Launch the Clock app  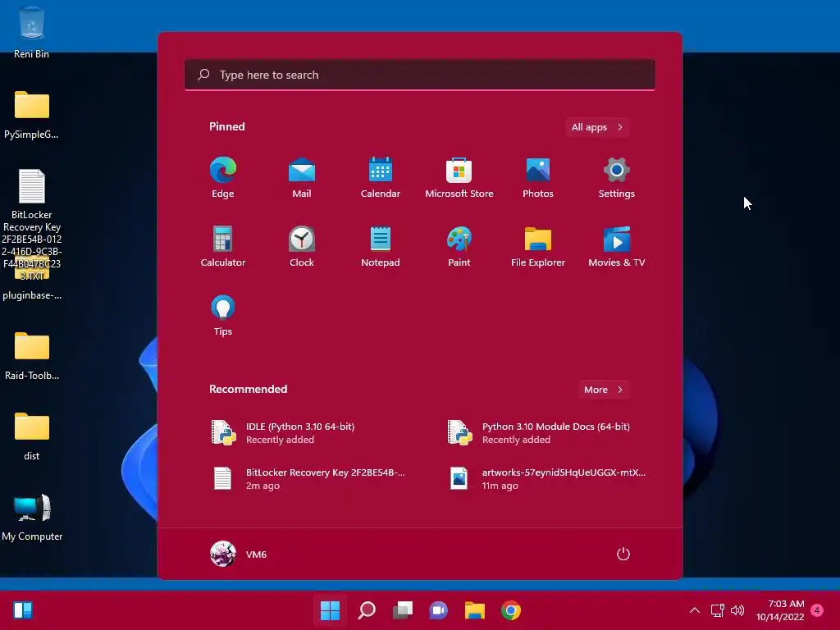pos(302,246)
